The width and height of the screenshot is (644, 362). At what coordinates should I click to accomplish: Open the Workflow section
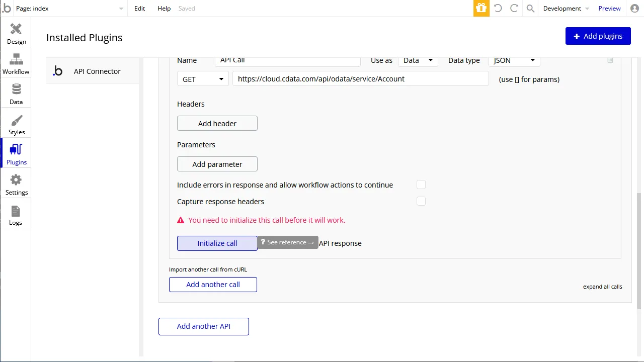coord(16,63)
